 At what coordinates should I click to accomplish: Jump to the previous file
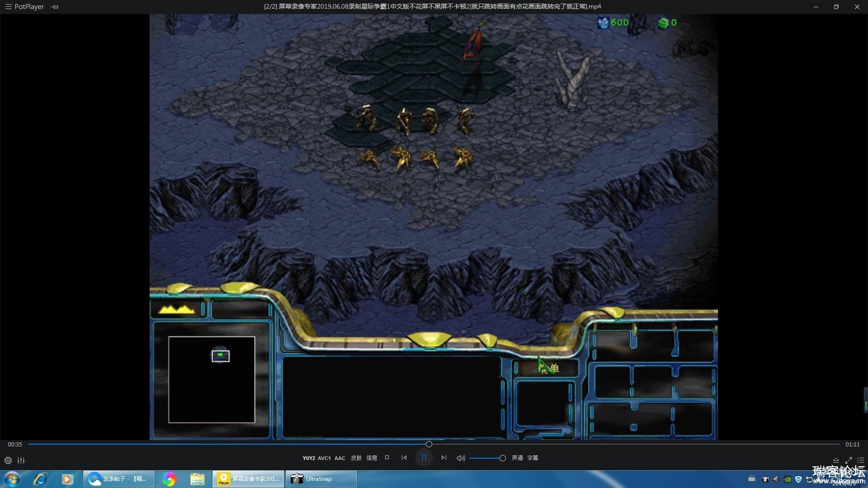tap(404, 458)
